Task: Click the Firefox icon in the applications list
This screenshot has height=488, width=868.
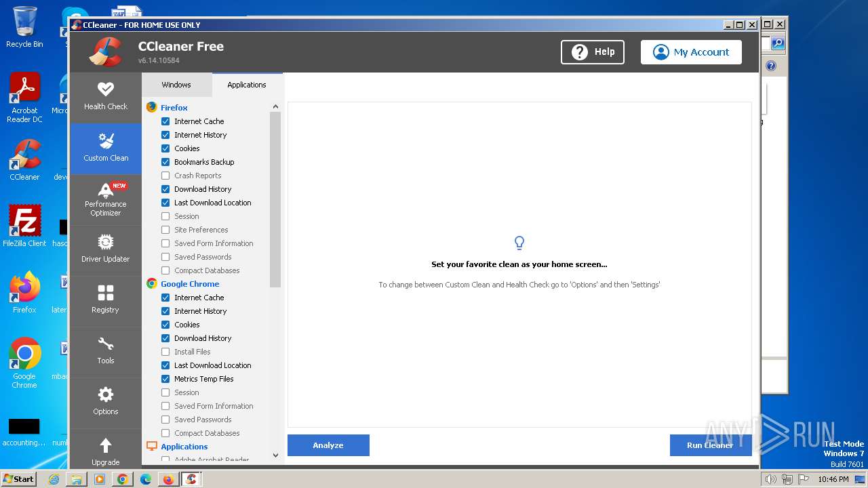Action: pyautogui.click(x=152, y=107)
